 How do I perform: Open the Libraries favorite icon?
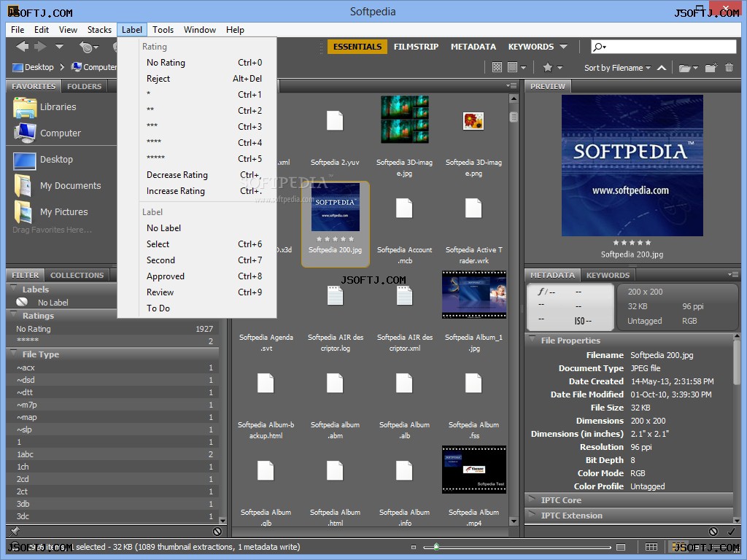coord(25,108)
